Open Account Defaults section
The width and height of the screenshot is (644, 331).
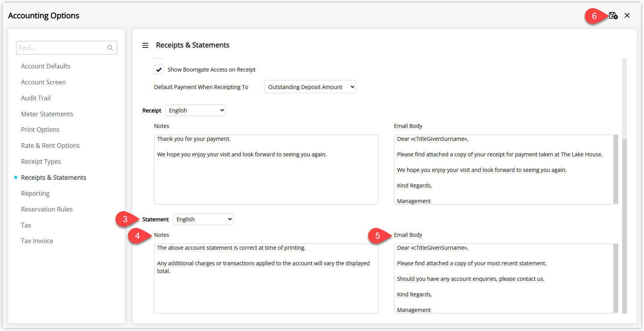(46, 66)
